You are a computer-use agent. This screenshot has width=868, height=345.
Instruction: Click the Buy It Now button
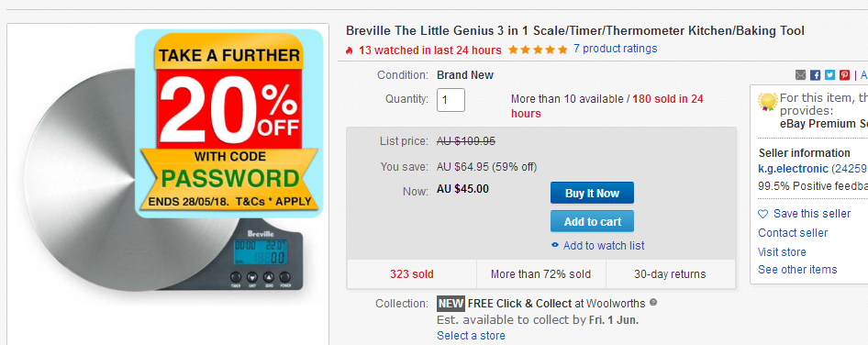tap(592, 193)
